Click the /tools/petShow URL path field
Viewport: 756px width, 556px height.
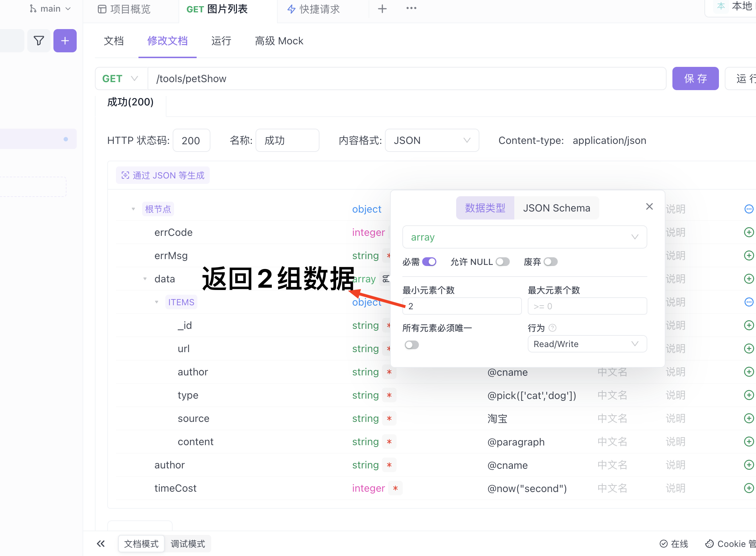pos(407,78)
